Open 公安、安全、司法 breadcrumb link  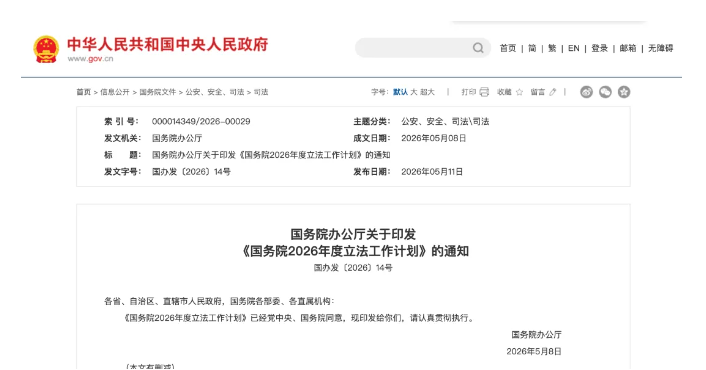(215, 92)
